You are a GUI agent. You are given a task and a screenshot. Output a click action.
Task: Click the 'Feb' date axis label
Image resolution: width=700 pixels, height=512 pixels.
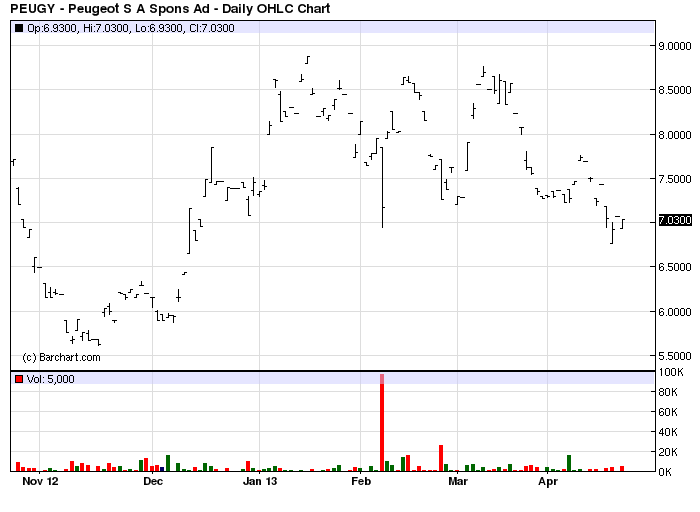point(361,481)
